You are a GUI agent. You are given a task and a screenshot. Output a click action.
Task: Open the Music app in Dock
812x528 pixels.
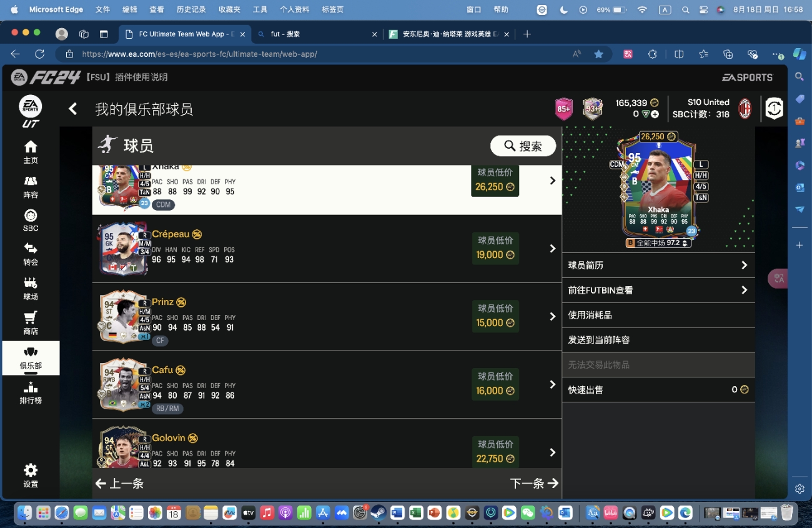pyautogui.click(x=267, y=512)
